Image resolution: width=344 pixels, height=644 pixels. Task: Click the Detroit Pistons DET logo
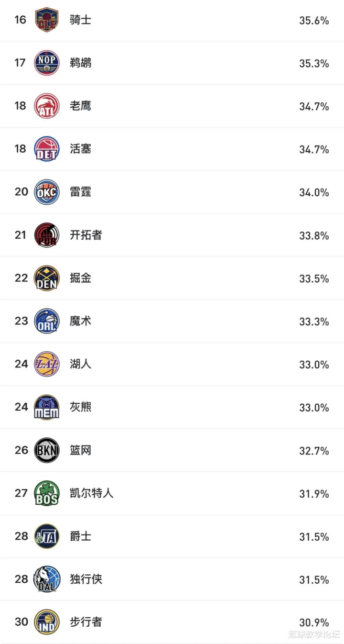pyautogui.click(x=47, y=149)
